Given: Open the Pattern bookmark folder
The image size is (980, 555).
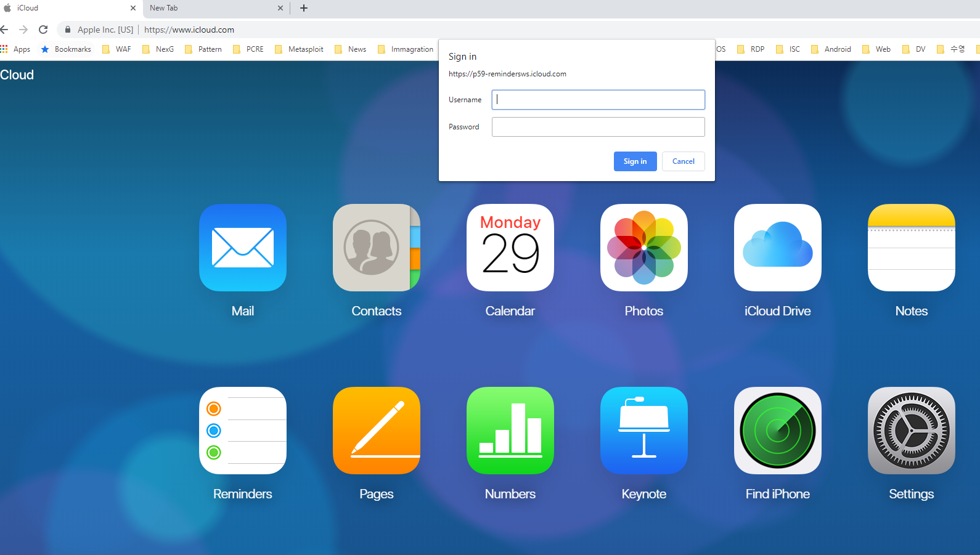Looking at the screenshot, I should [x=203, y=49].
